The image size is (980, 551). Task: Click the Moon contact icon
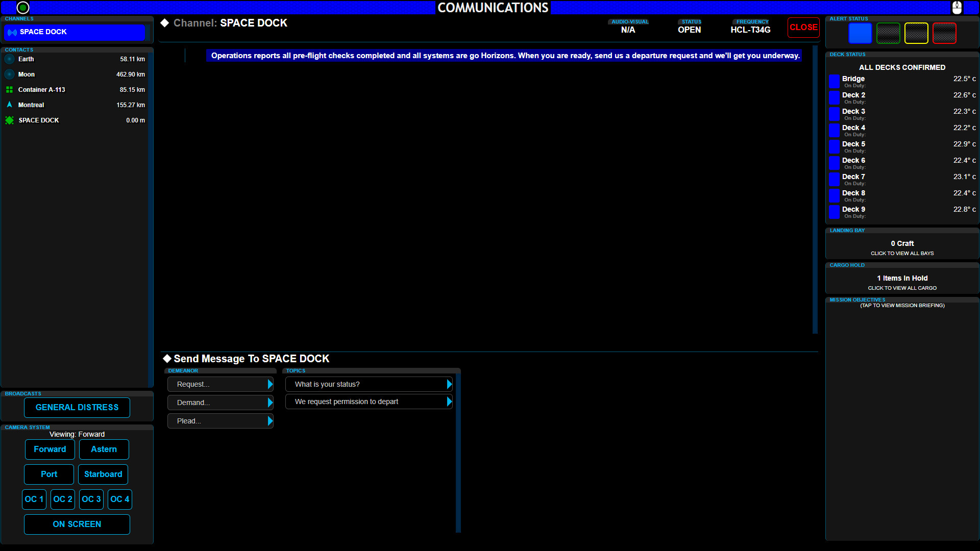coord(9,74)
